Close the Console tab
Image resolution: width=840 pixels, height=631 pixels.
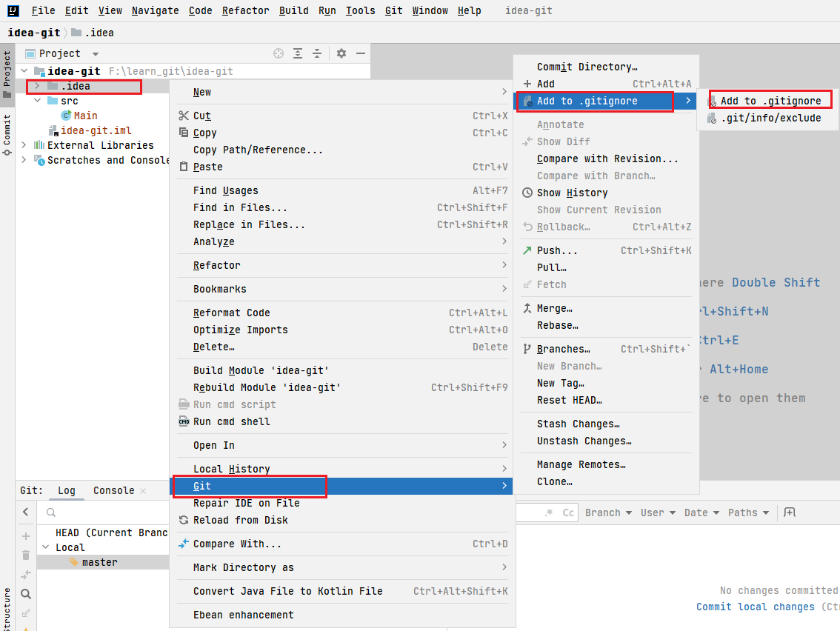[x=143, y=491]
